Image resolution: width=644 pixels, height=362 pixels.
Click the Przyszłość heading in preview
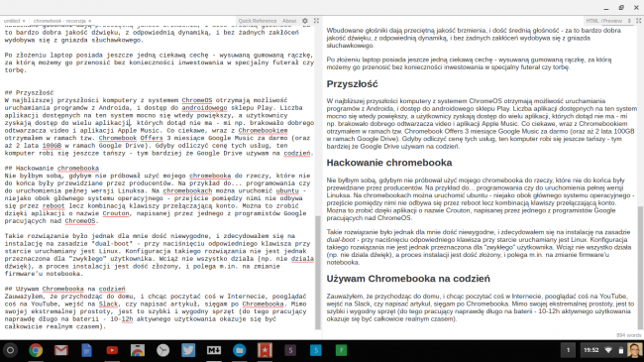point(352,84)
